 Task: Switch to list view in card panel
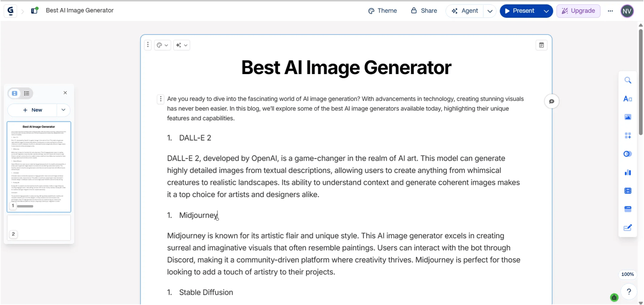(27, 93)
